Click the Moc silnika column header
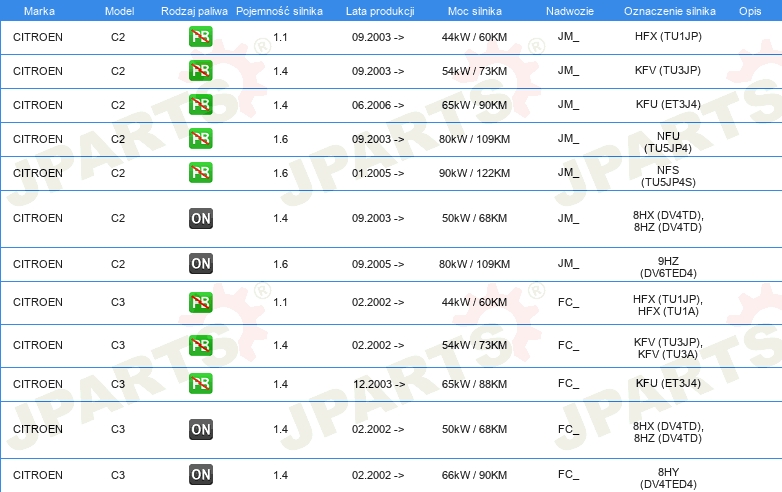The image size is (782, 492). [x=475, y=11]
